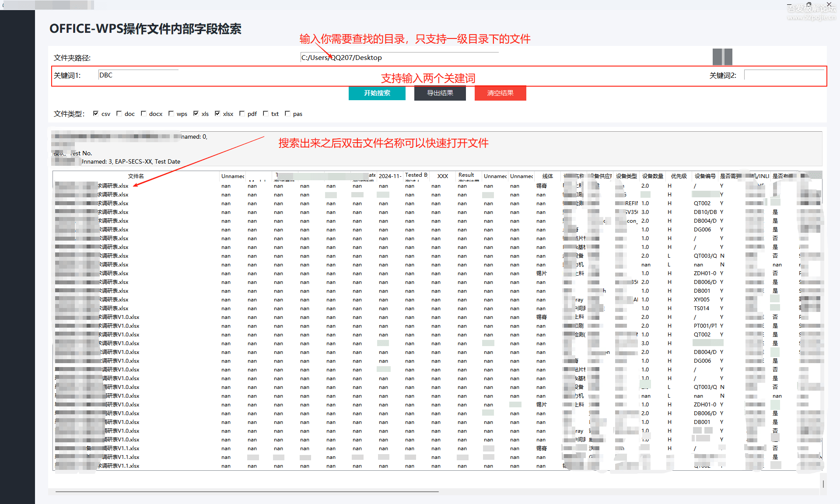Screen dimensions: 840x504
Task: Click the 文件名 column header
Action: pyautogui.click(x=136, y=176)
